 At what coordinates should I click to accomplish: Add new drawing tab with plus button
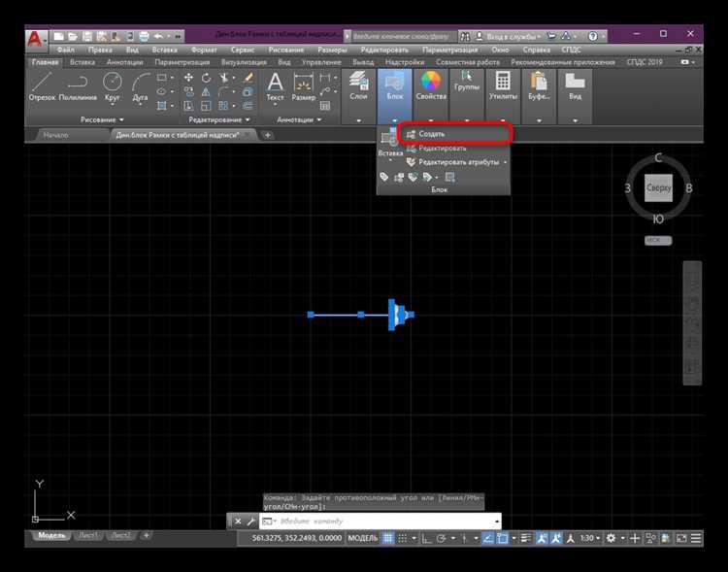point(268,135)
